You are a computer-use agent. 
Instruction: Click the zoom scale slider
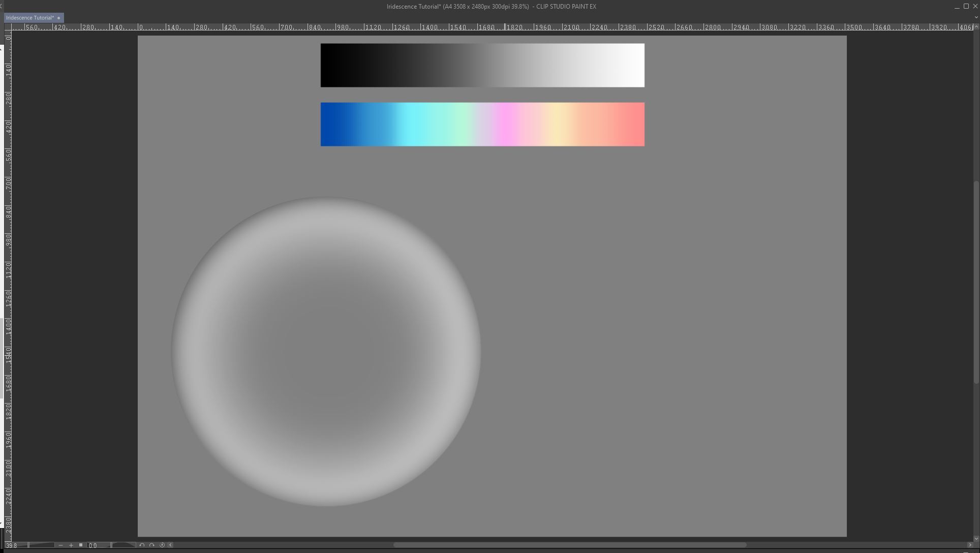pyautogui.click(x=41, y=545)
